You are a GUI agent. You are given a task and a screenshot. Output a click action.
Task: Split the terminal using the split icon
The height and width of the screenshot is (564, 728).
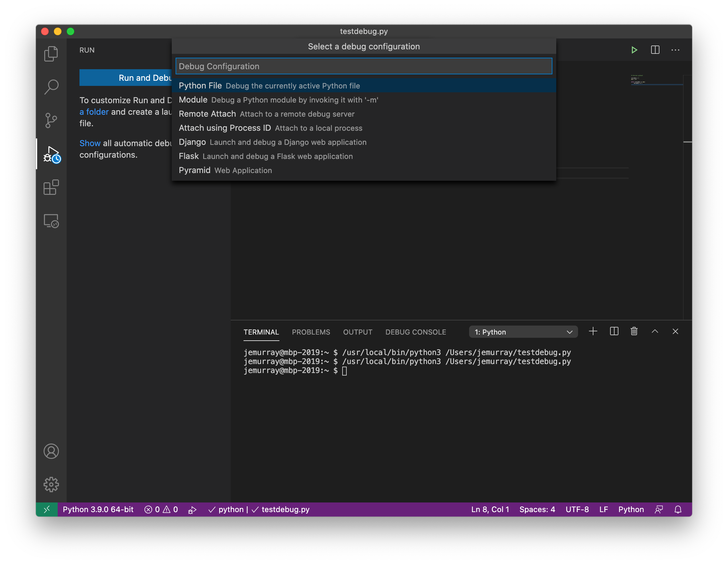[x=614, y=331]
